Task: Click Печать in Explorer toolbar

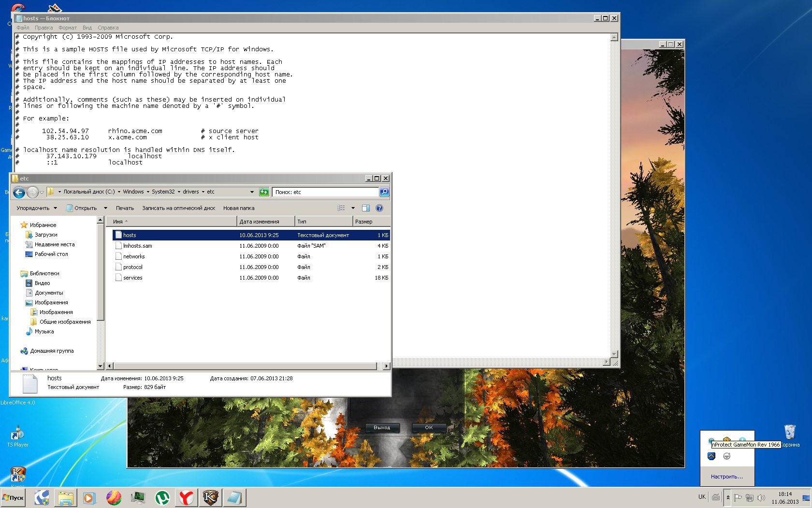Action: [x=125, y=208]
